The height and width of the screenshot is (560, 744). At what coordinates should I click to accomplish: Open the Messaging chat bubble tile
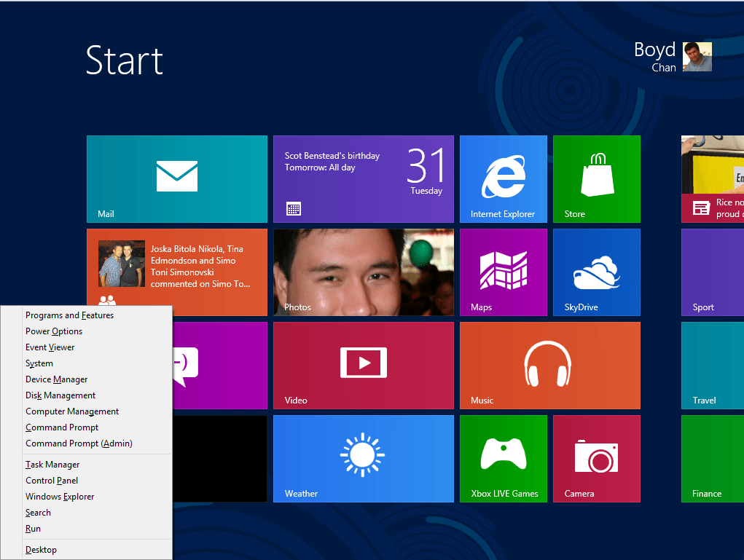click(x=219, y=366)
